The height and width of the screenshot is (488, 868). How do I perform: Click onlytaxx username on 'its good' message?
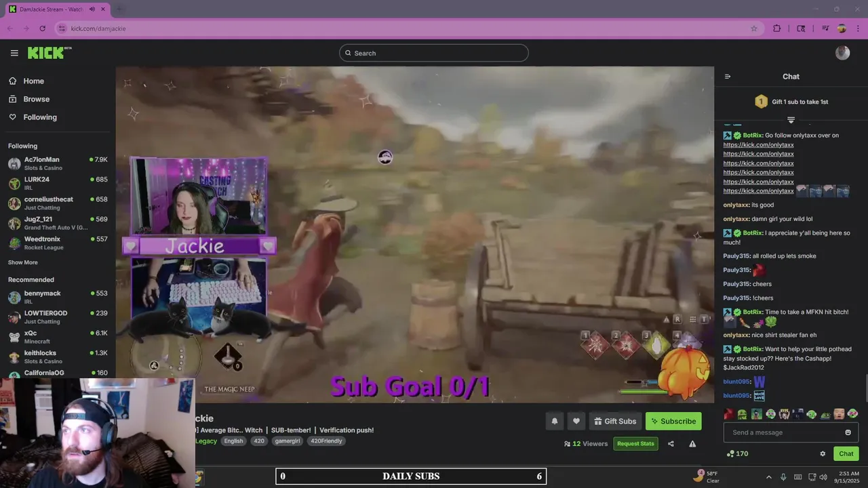(x=736, y=205)
